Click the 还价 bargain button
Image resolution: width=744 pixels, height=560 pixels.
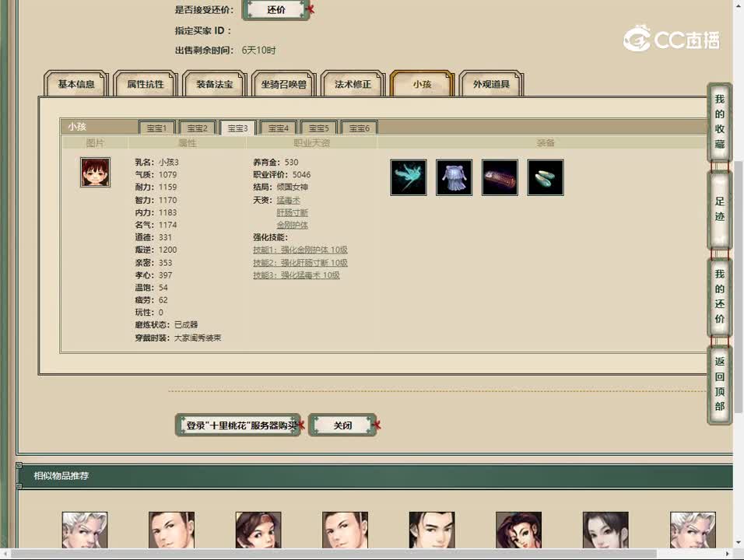[276, 9]
